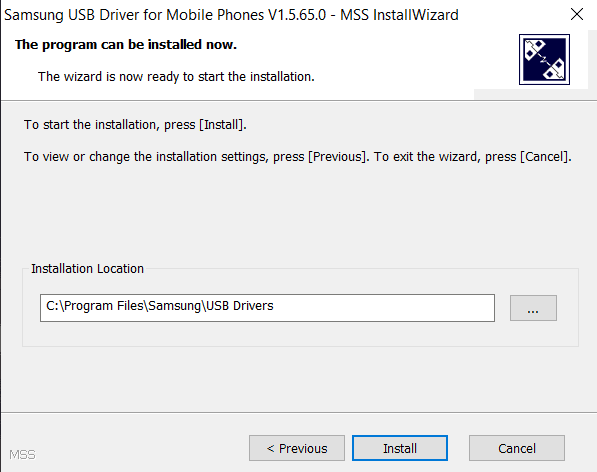
Task: Close the MSS InstallWizard window
Action: point(577,14)
